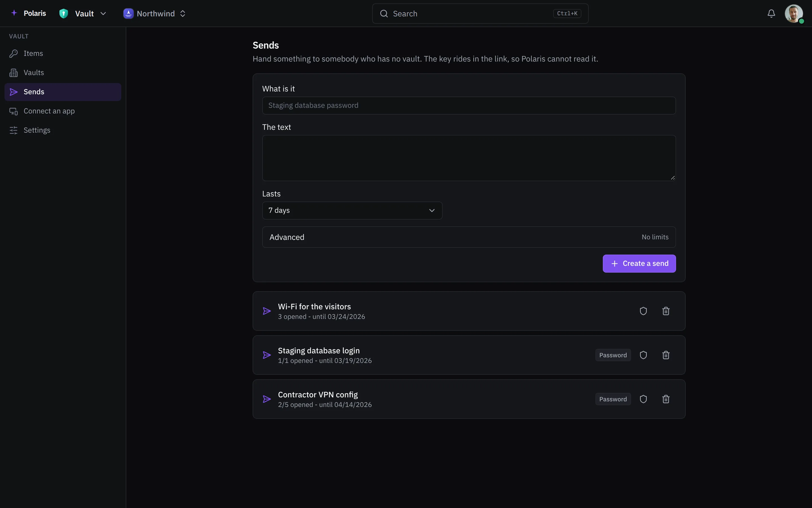Open notifications bell

coord(771,14)
